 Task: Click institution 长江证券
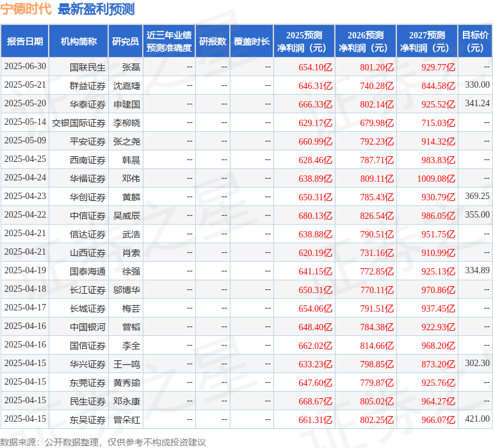tap(88, 290)
